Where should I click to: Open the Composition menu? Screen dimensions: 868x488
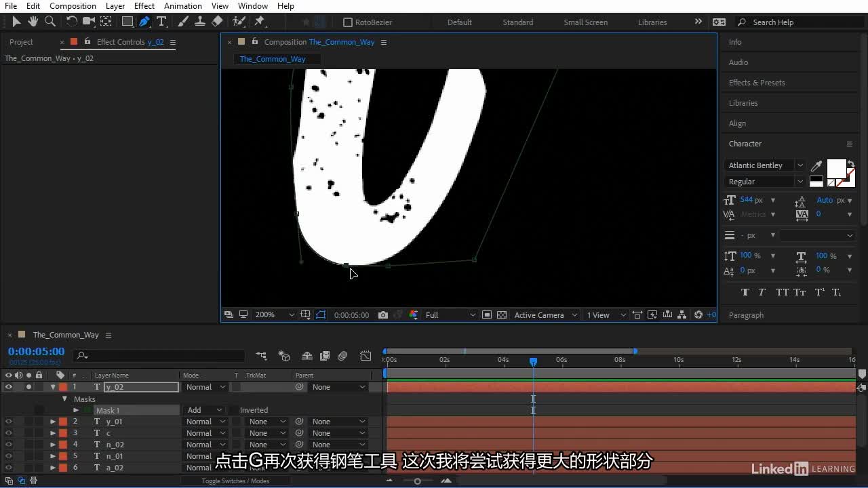[x=73, y=6]
